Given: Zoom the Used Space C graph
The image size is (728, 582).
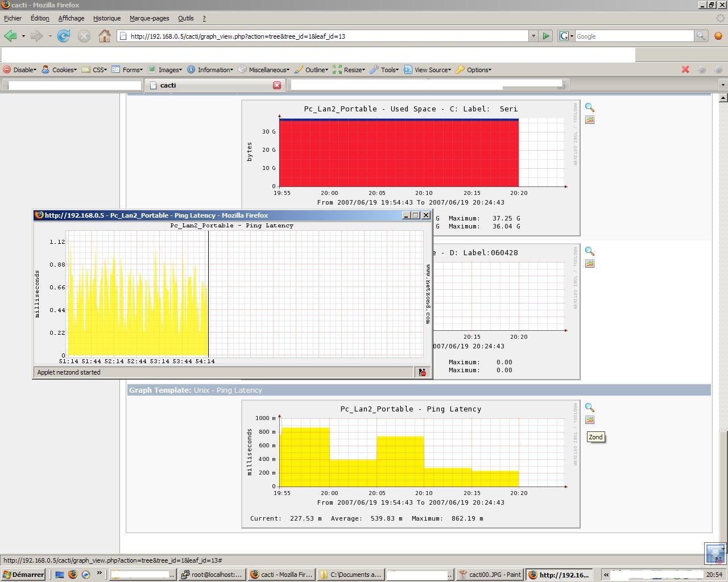Looking at the screenshot, I should coord(590,107).
